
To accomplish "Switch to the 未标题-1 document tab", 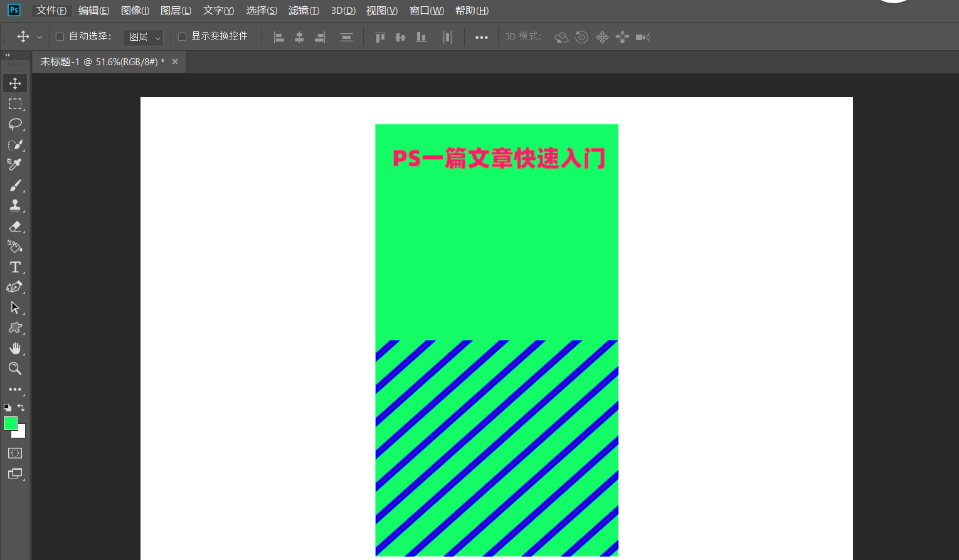I will click(102, 61).
